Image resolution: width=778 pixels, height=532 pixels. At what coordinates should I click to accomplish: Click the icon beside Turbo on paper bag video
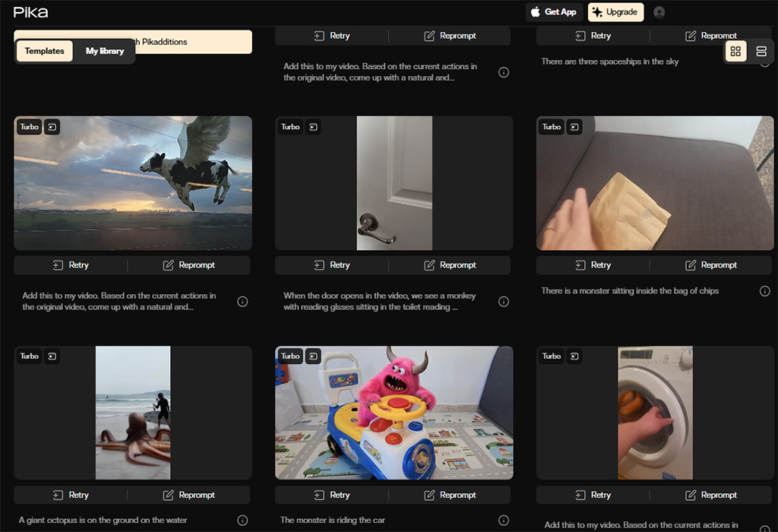pos(574,127)
